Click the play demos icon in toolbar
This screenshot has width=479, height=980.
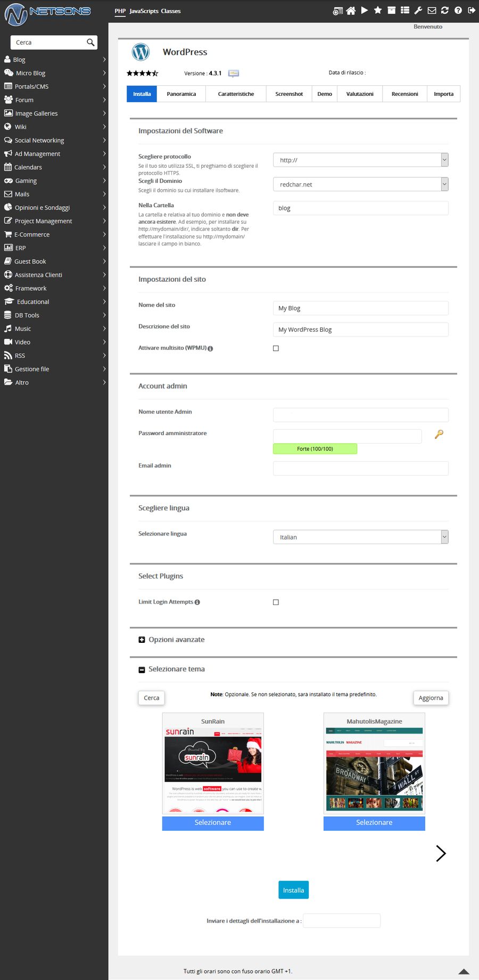(365, 11)
